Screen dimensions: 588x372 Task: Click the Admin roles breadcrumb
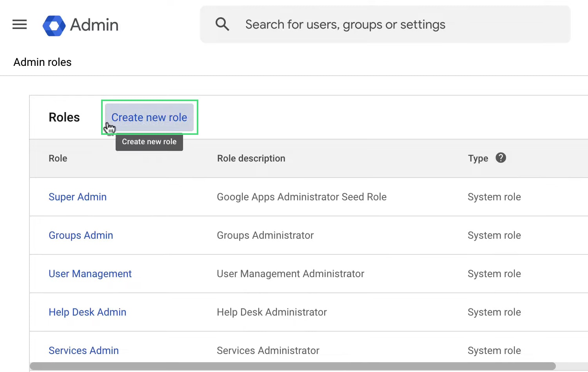tap(42, 62)
